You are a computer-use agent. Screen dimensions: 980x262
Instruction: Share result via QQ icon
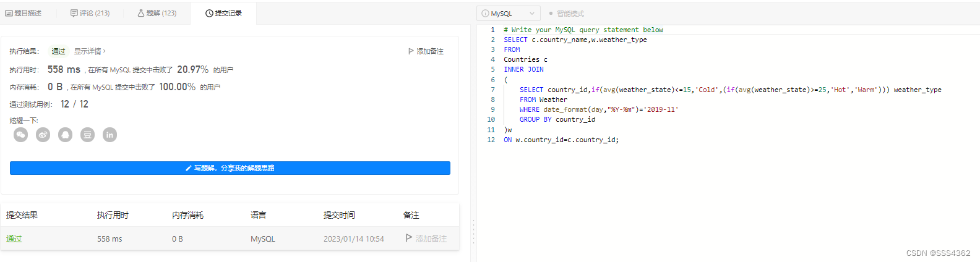(x=66, y=135)
